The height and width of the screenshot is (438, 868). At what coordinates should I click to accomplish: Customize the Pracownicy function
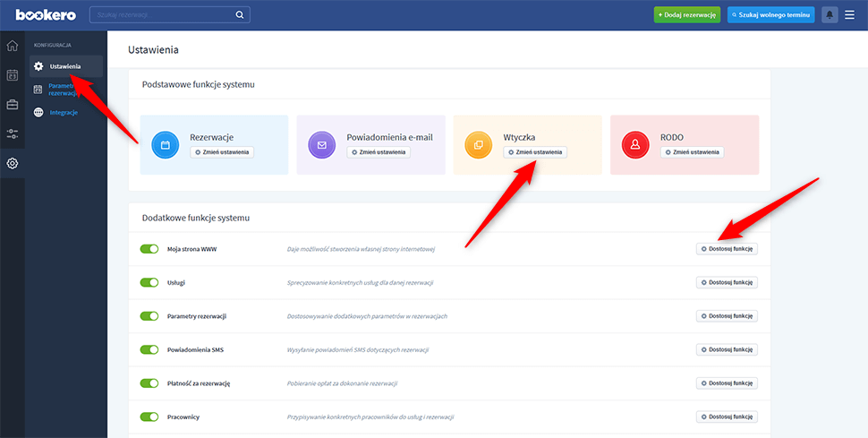(x=727, y=417)
